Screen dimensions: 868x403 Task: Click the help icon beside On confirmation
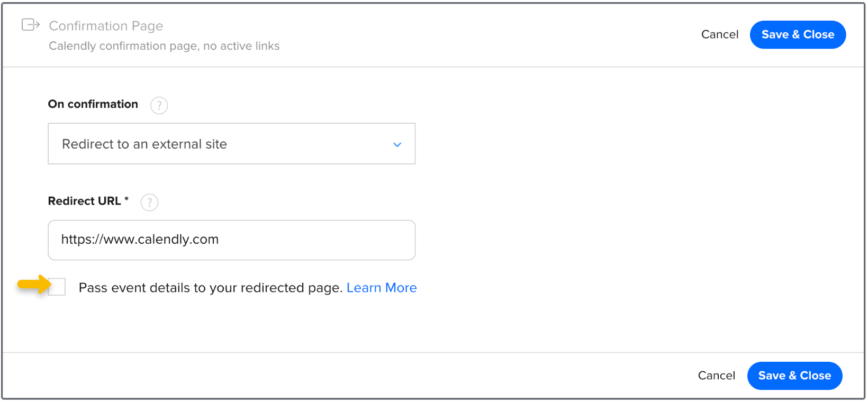159,105
